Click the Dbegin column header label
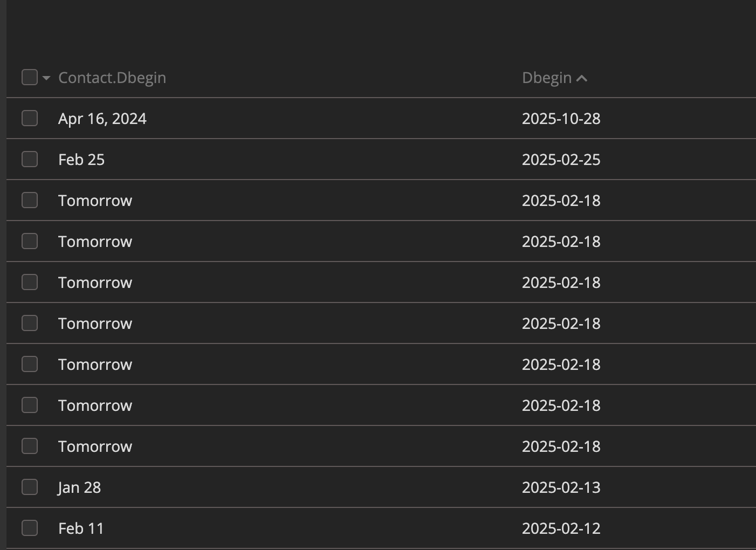The width and height of the screenshot is (756, 550). [x=546, y=78]
